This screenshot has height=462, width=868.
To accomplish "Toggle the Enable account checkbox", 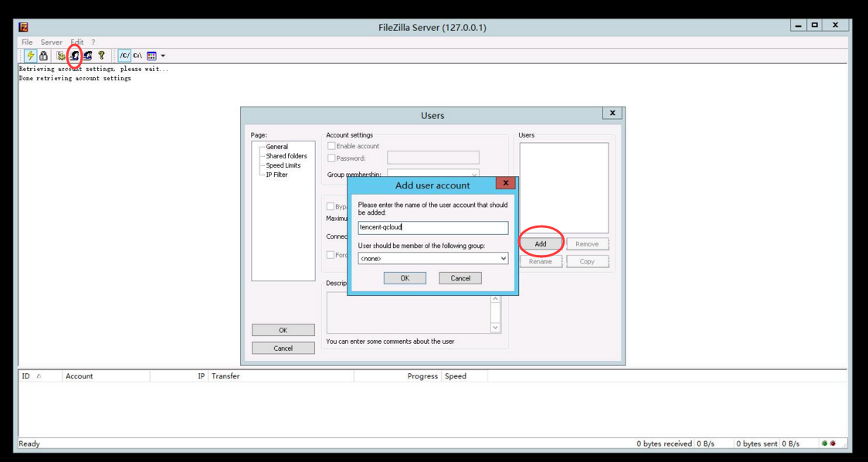I will click(x=331, y=146).
